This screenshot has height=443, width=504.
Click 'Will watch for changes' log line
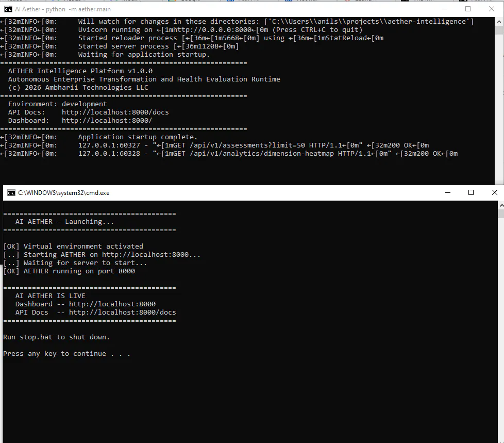click(237, 22)
